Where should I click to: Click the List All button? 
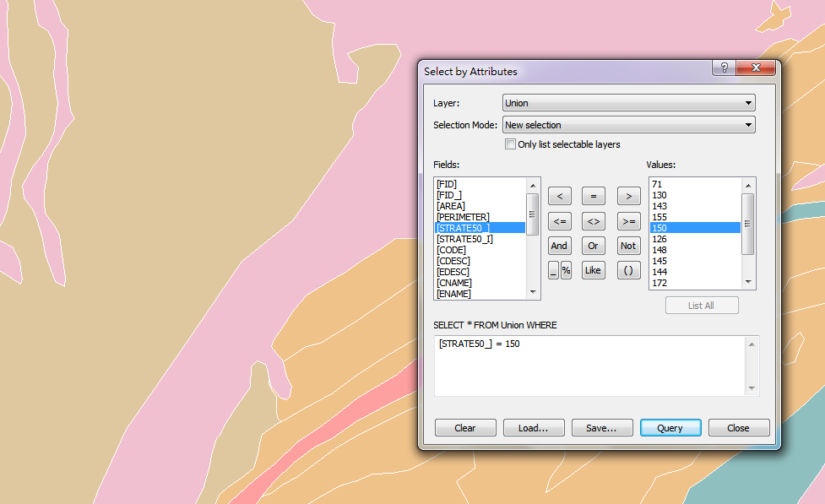coord(702,306)
